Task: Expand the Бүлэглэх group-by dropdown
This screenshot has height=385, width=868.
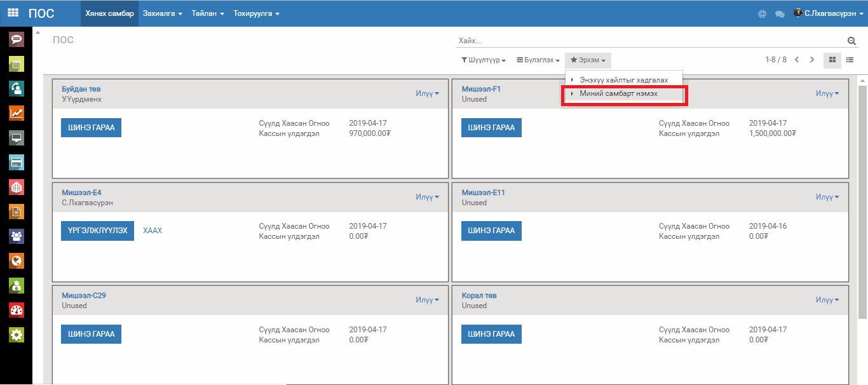Action: tap(538, 60)
